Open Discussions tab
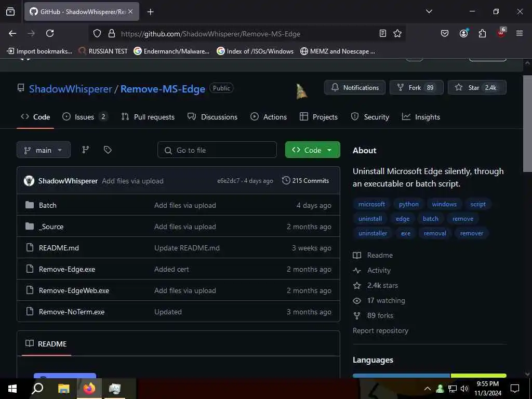The image size is (532, 399). [x=212, y=117]
